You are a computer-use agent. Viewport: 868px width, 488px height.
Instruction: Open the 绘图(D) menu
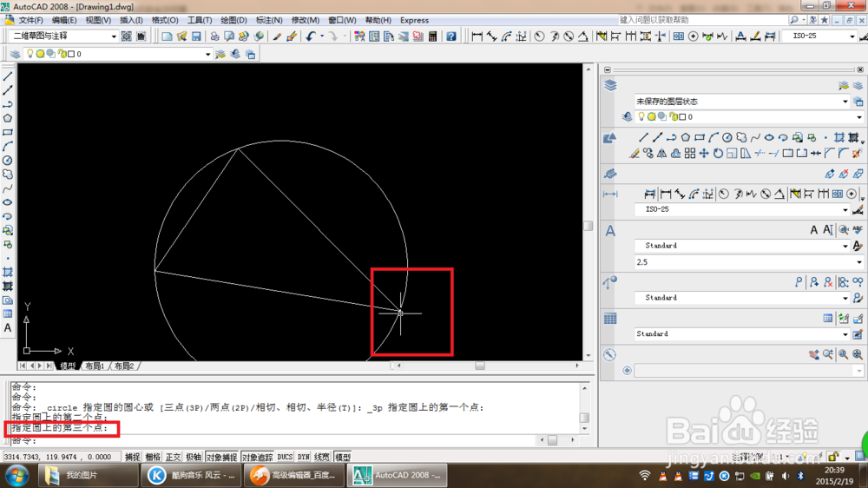[233, 20]
